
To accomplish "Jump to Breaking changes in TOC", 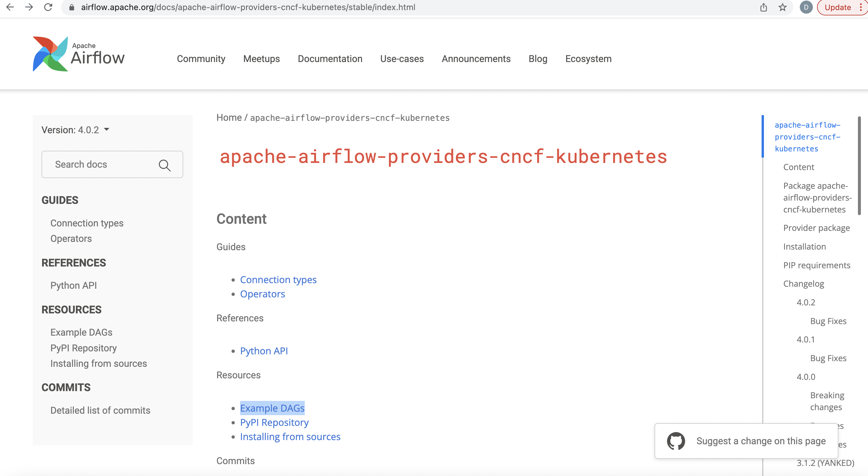I will [x=827, y=401].
